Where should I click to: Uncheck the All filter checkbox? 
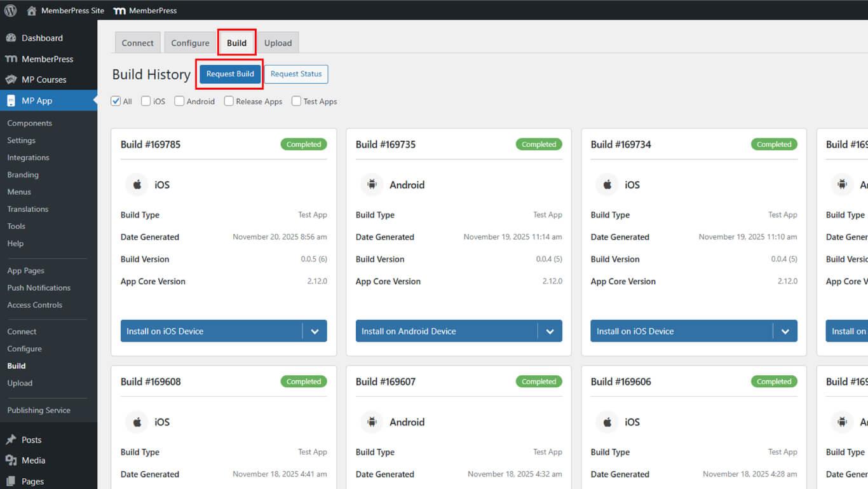[116, 101]
